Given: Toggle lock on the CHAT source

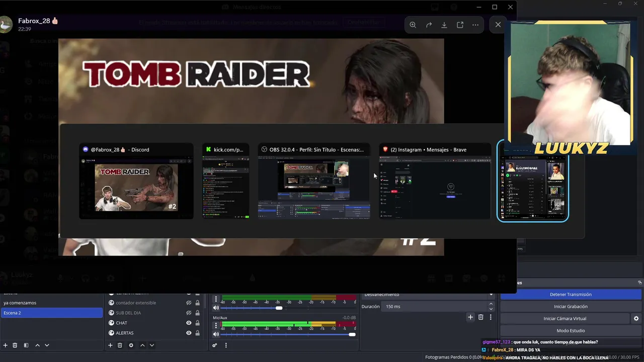Looking at the screenshot, I should point(198,323).
